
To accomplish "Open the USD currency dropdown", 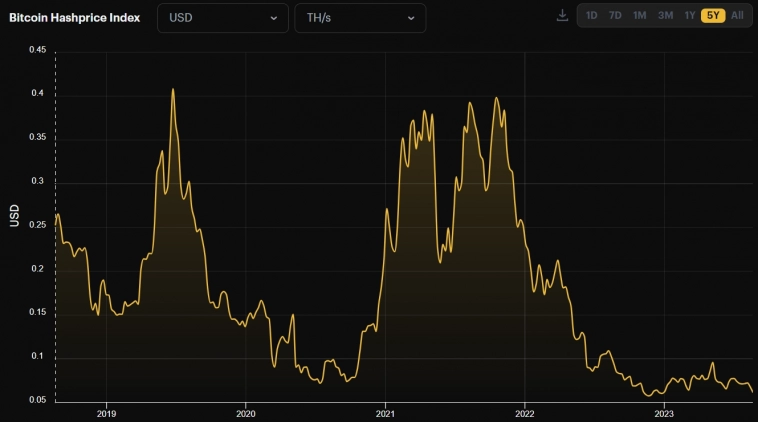I will (x=222, y=18).
